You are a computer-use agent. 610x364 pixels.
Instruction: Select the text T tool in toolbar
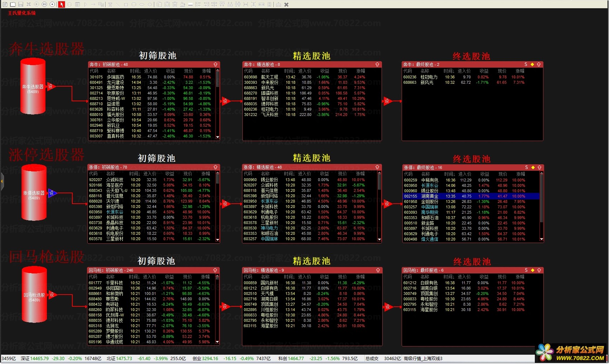[110, 4]
